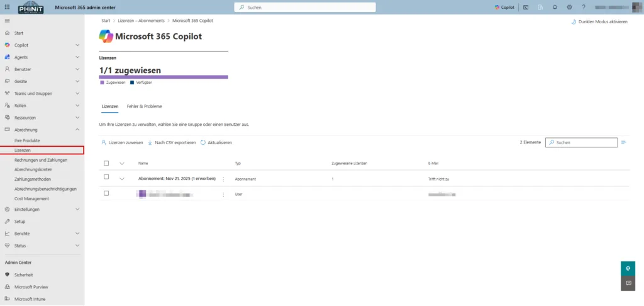Open more actions for User row
The width and height of the screenshot is (644, 306).
(223, 195)
